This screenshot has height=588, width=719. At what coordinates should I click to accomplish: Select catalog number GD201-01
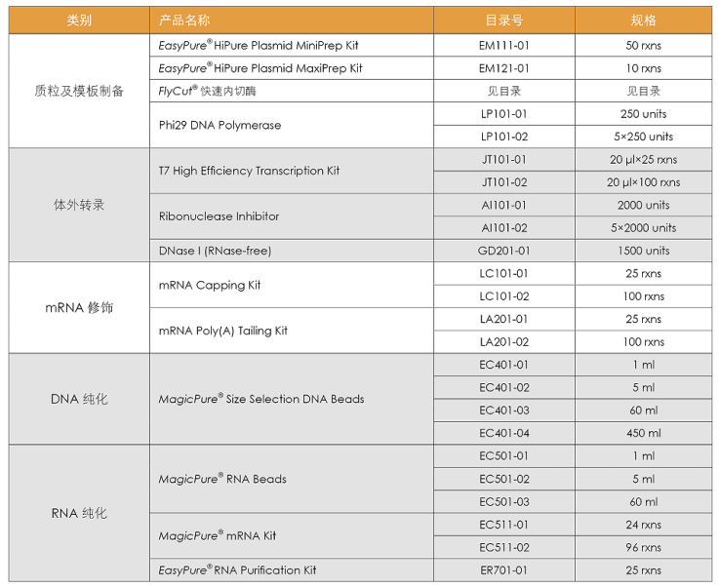504,251
